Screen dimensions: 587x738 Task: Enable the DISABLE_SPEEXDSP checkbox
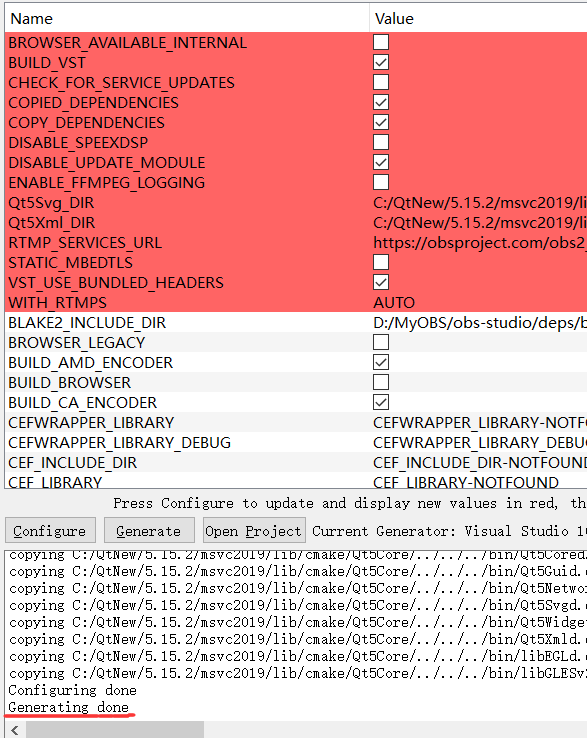(x=381, y=142)
